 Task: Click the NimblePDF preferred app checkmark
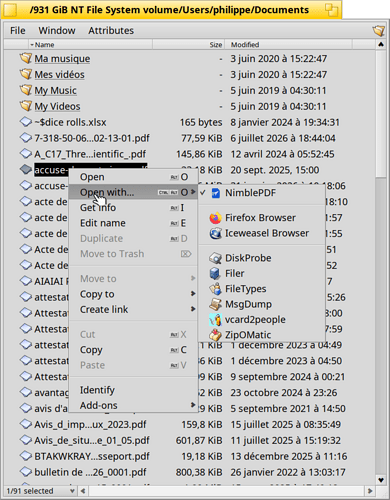[x=203, y=193]
